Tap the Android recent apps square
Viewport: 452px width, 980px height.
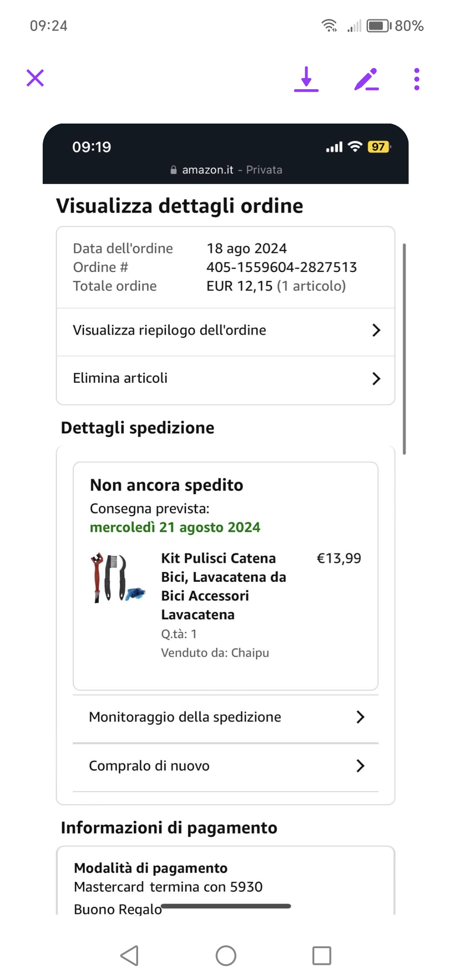322,956
